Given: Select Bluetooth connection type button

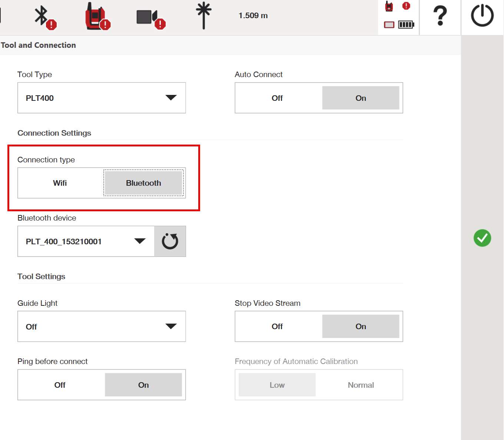Looking at the screenshot, I should pos(143,183).
